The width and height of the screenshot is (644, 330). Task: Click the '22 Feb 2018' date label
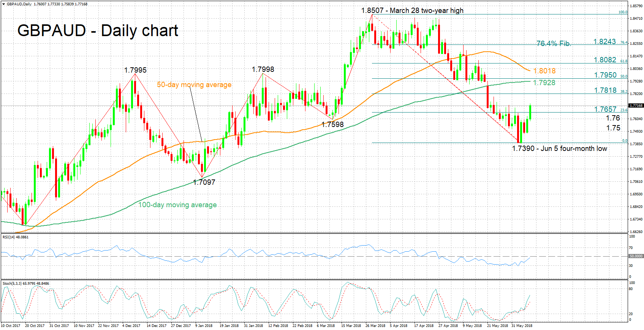[302, 325]
